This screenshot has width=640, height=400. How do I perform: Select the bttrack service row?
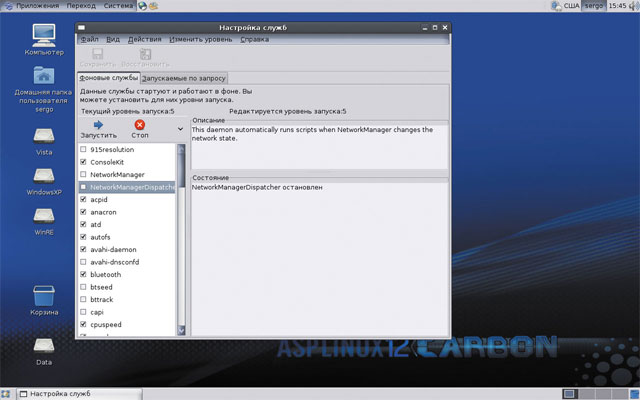(x=127, y=300)
